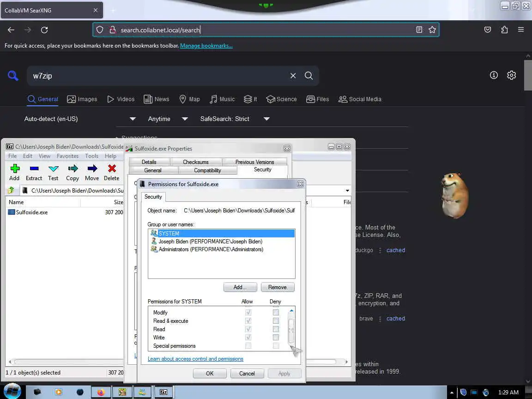This screenshot has height=399, width=532.
Task: Reload the current browser page
Action: [44, 30]
